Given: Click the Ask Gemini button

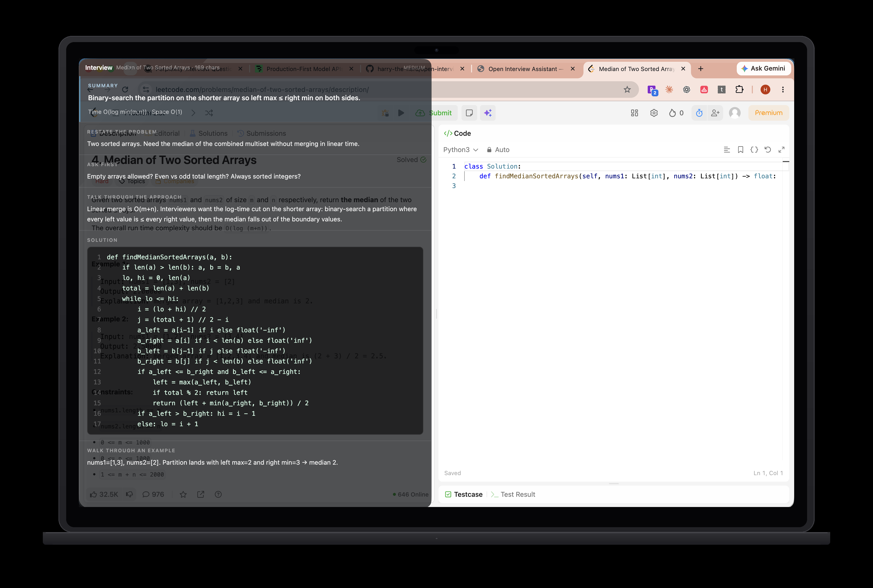Looking at the screenshot, I should (x=764, y=69).
